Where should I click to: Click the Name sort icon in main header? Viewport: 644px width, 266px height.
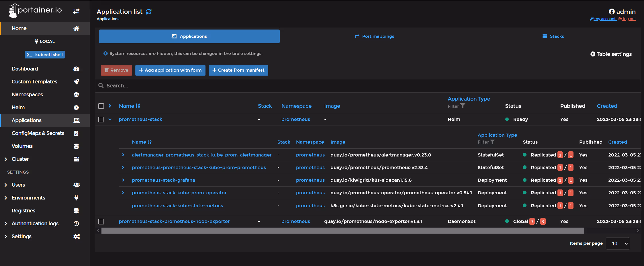click(x=138, y=106)
